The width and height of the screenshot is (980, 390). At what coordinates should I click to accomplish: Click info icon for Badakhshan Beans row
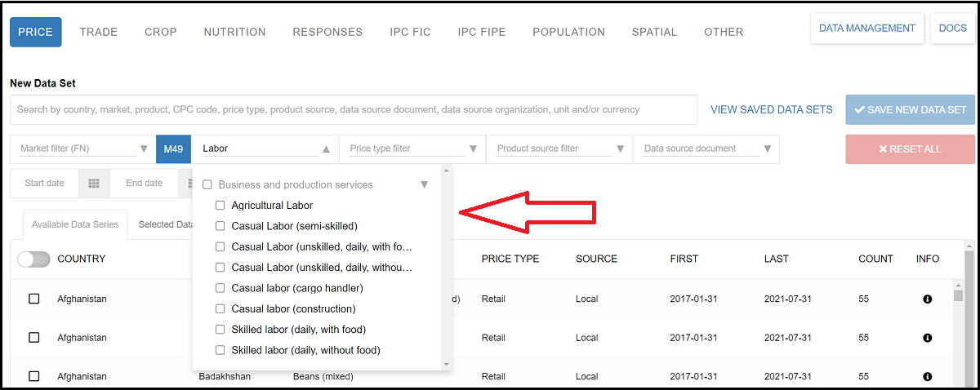927,377
